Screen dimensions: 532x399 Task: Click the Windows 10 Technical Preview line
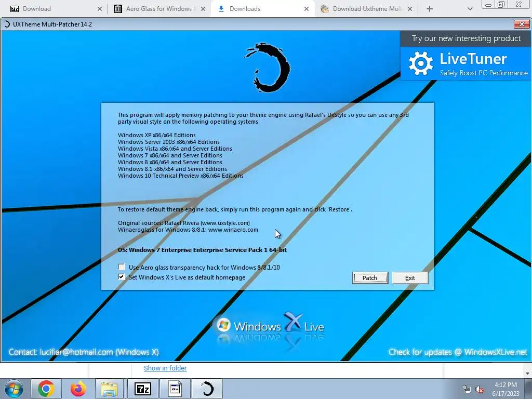coord(180,176)
